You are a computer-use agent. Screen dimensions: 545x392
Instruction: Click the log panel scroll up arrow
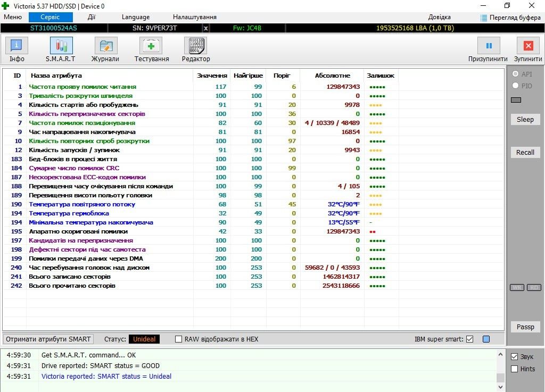pos(500,354)
